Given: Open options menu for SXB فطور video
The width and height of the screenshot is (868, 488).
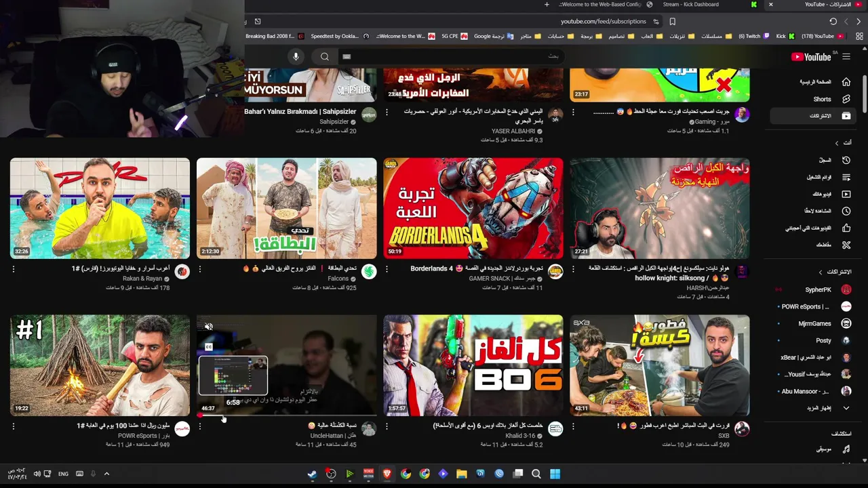Looking at the screenshot, I should (573, 426).
